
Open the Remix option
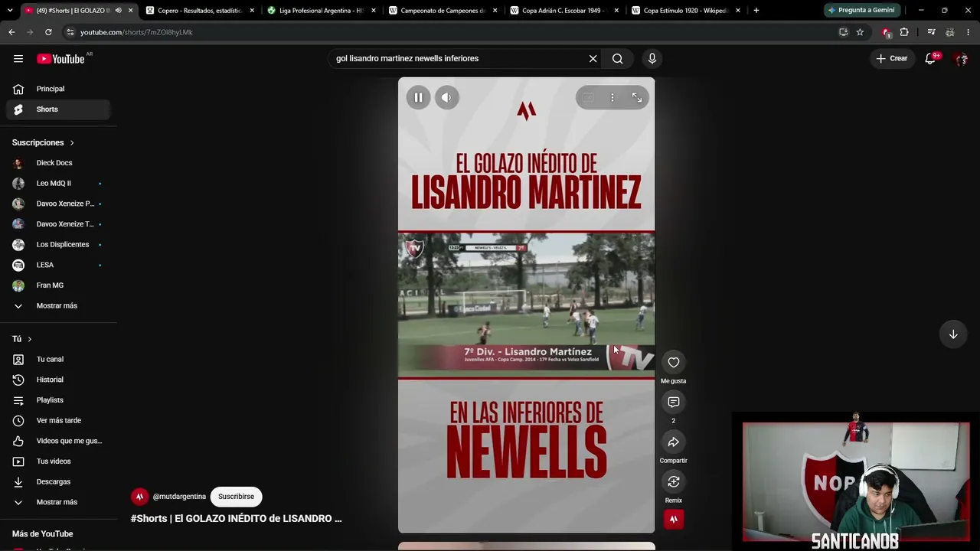pyautogui.click(x=674, y=482)
